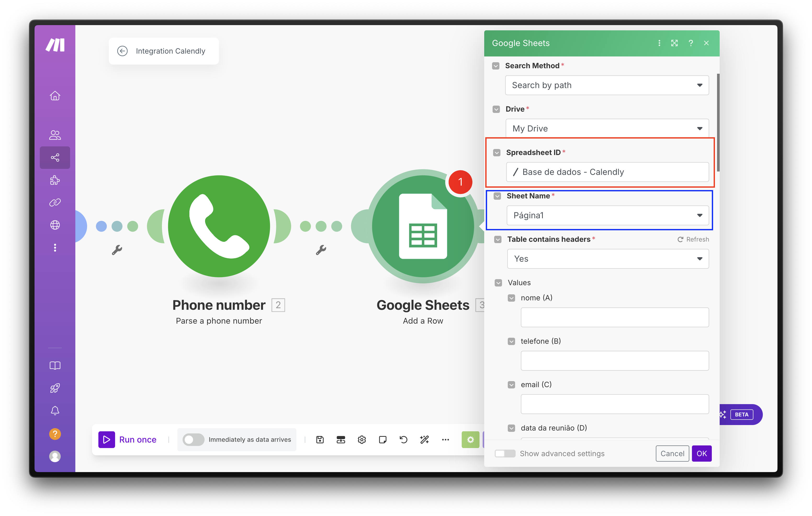Open the Team users icon
Viewport: 812px width, 516px height.
coord(55,135)
